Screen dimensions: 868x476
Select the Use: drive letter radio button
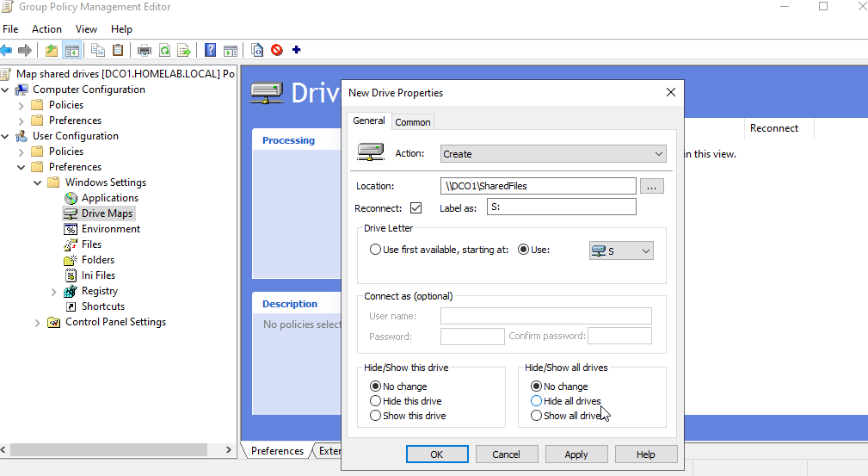coord(523,250)
